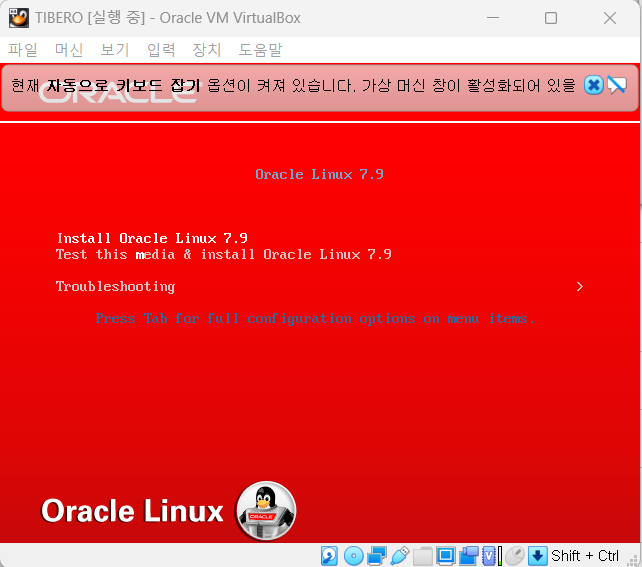Click the network adapters status icon
This screenshot has width=642, height=567.
pos(377,556)
